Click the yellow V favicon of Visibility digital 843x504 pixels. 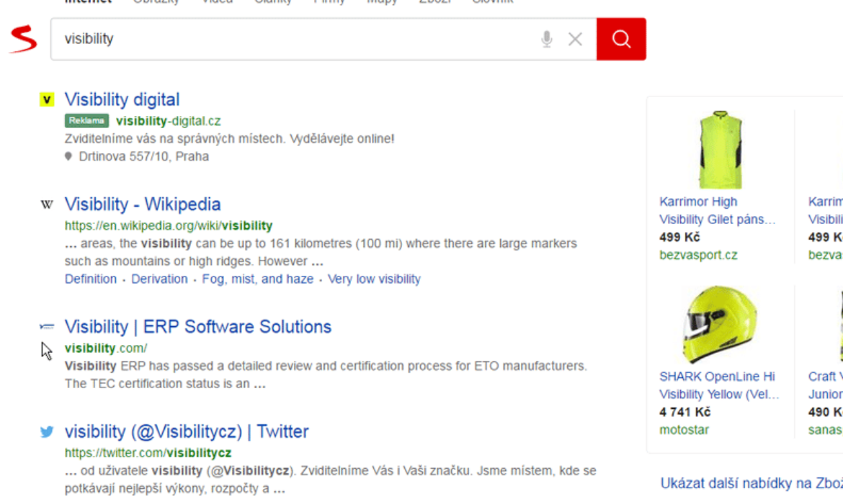click(x=47, y=99)
